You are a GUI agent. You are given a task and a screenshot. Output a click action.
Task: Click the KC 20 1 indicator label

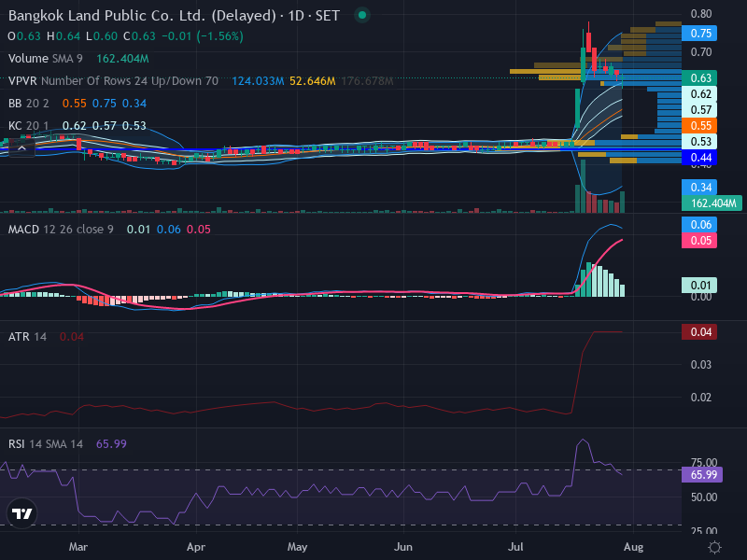[x=29, y=126]
